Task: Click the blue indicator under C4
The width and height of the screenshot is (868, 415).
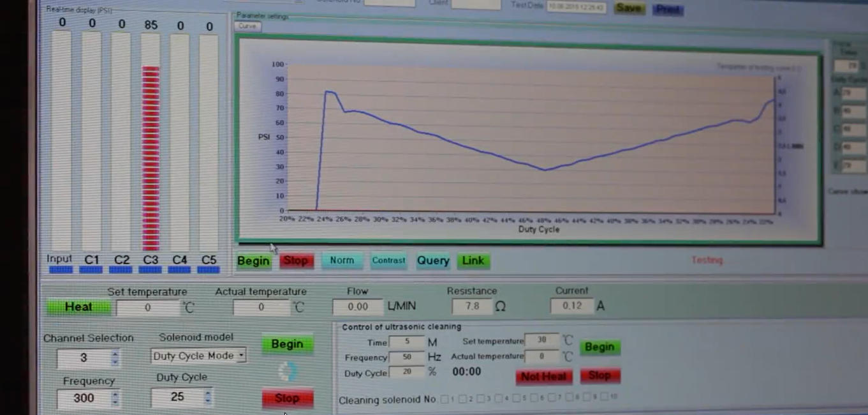Action: [179, 270]
